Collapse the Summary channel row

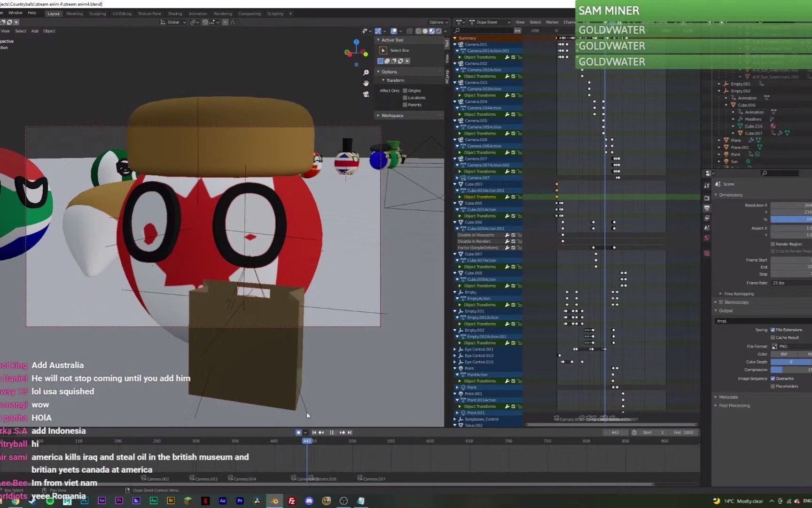455,38
